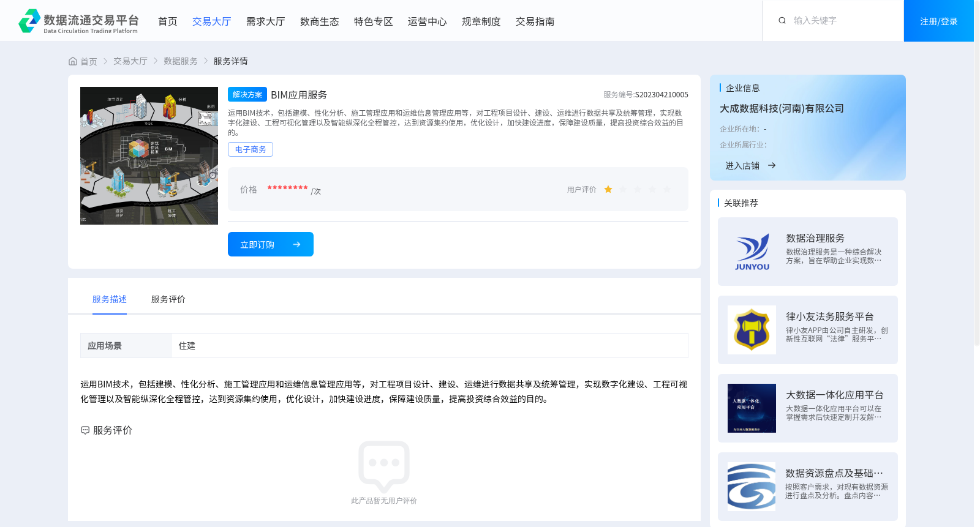Click 首页 in the breadcrumb

89,61
